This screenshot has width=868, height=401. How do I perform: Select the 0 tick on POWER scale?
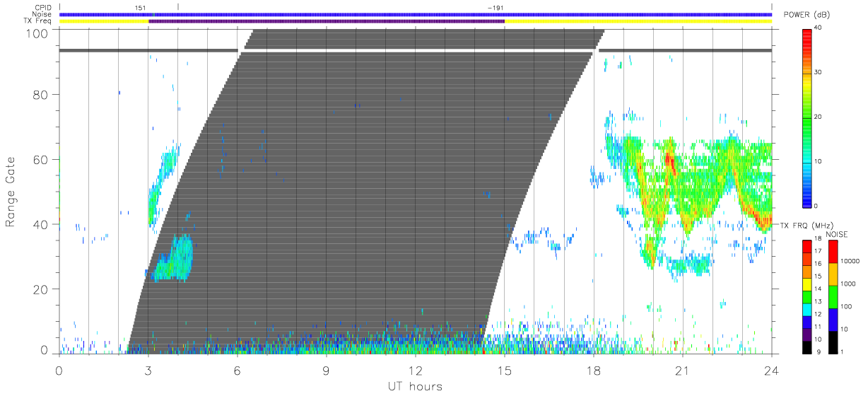click(817, 206)
